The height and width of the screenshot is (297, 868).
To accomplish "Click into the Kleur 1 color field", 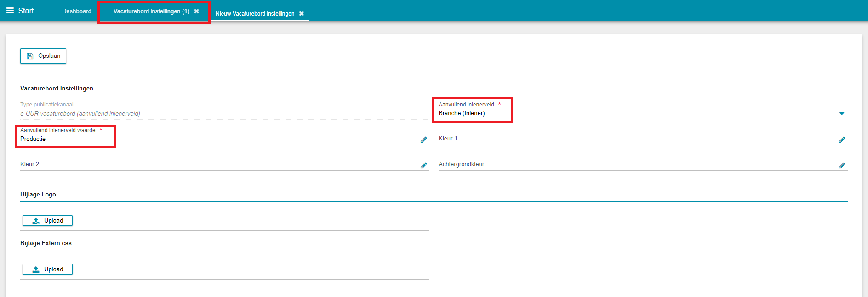I will (x=634, y=139).
